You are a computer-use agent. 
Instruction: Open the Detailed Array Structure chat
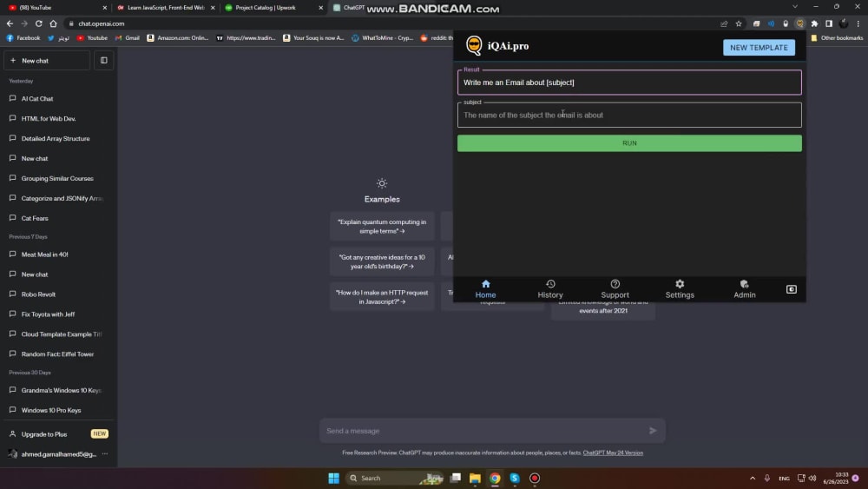click(x=58, y=138)
